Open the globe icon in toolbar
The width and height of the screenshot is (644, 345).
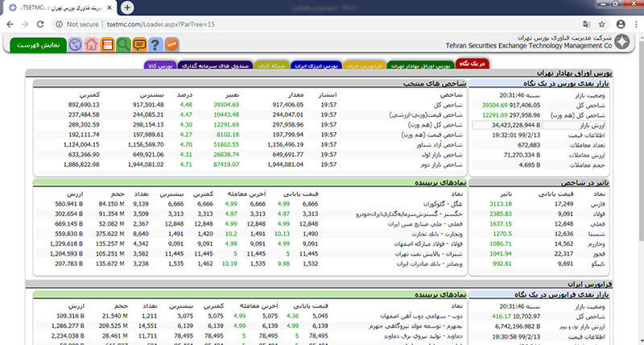coord(75,44)
